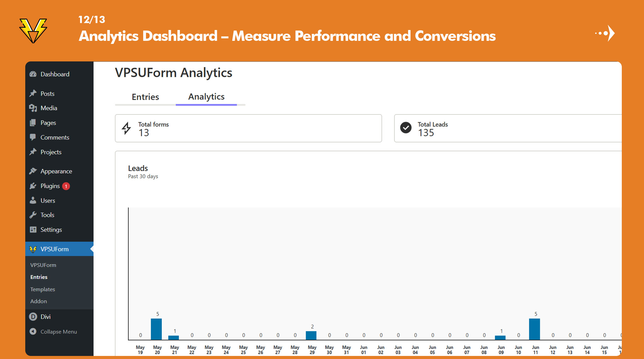Click the Plugins plug icon
Viewport: 644px width, 359px height.
click(x=33, y=186)
